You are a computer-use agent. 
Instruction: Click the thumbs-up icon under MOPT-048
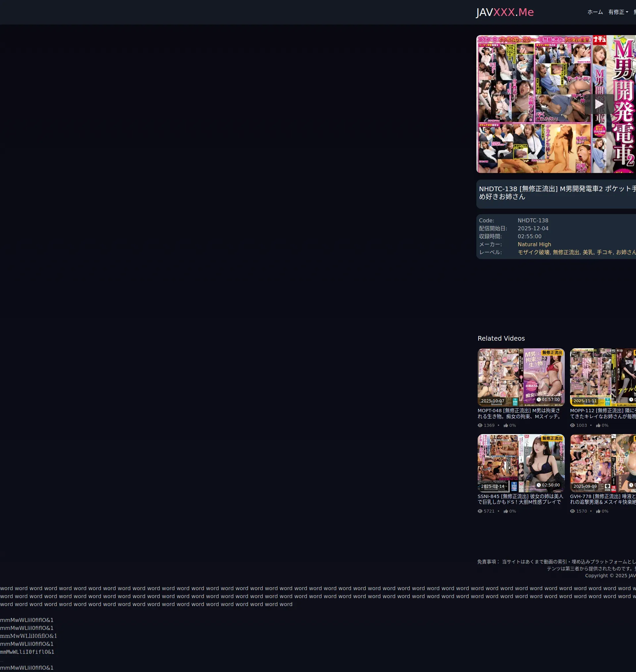(x=505, y=425)
